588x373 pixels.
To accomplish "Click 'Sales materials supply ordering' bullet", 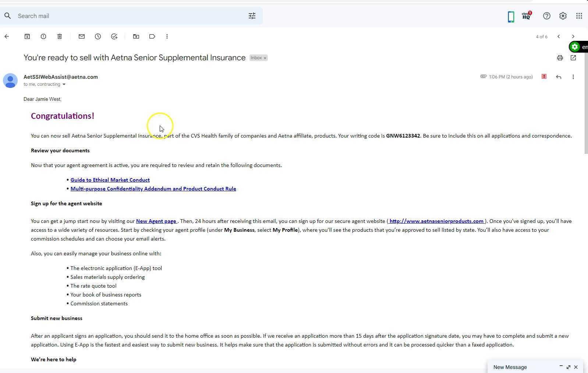I will pos(107,277).
